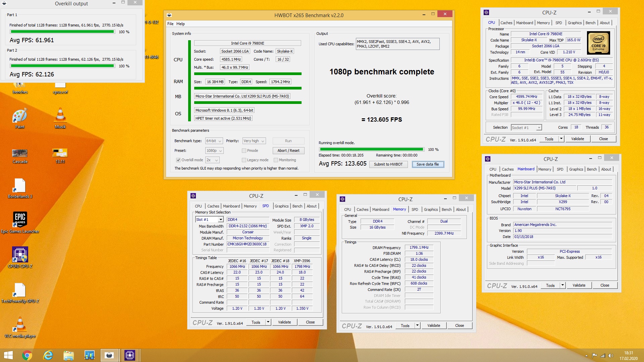Screen dimensions: 644x362
Task: Switch to CPU-Z taskbar item
Action: [x=129, y=355]
